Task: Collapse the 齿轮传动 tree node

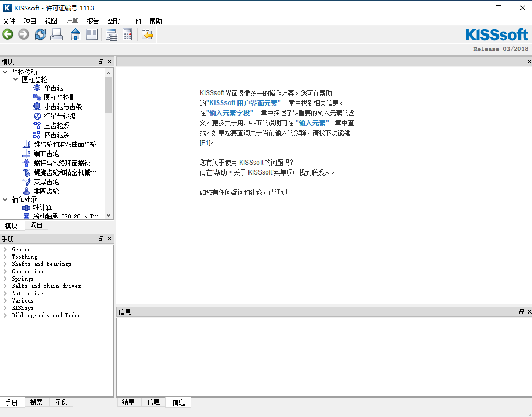Action: [x=5, y=72]
